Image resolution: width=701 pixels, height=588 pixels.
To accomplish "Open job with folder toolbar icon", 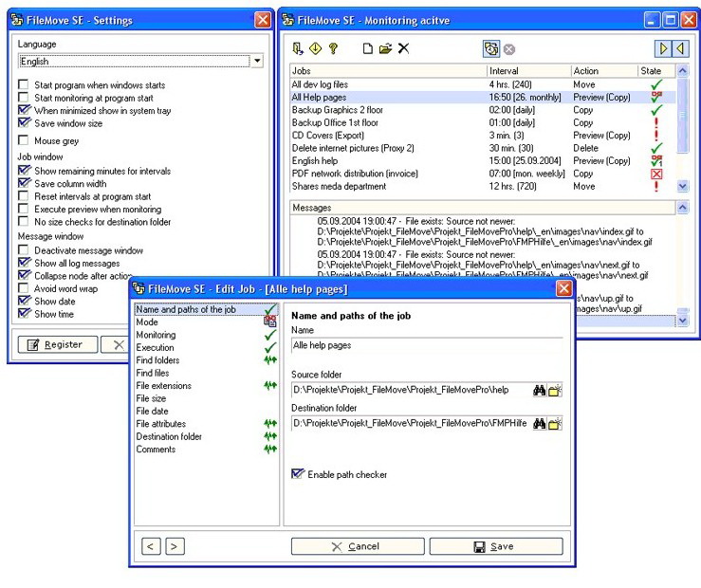I will coord(385,48).
